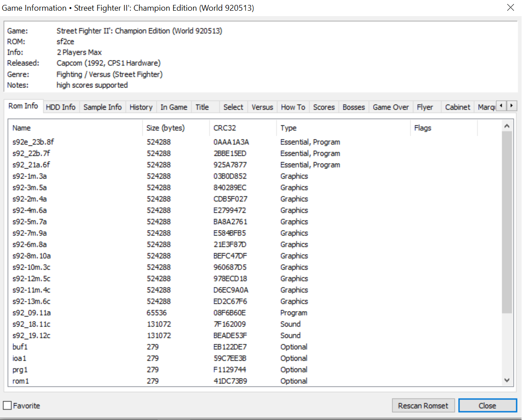Image resolution: width=522 pixels, height=420 pixels.
Task: Open the In Game tab
Action: pos(174,107)
